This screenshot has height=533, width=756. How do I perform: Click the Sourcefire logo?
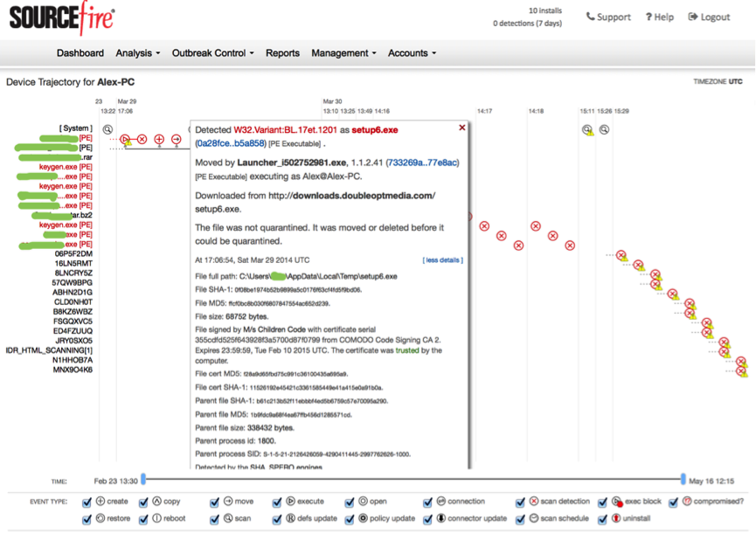coord(62,18)
